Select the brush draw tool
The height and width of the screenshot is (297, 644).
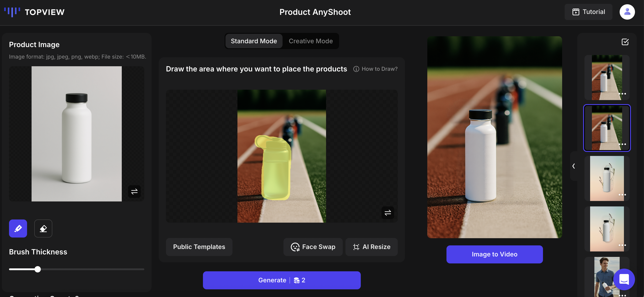18,228
